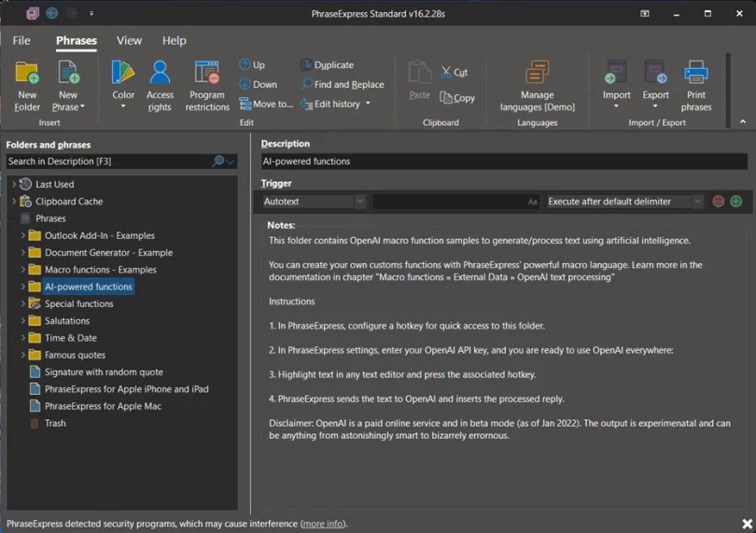Image resolution: width=756 pixels, height=533 pixels.
Task: Move item Up in list
Action: click(x=252, y=64)
